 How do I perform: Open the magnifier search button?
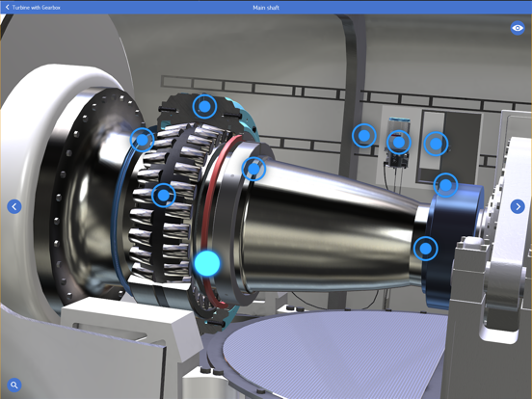[x=13, y=385]
